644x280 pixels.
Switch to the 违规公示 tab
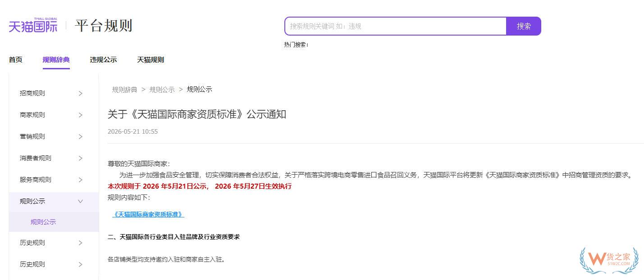coord(103,59)
